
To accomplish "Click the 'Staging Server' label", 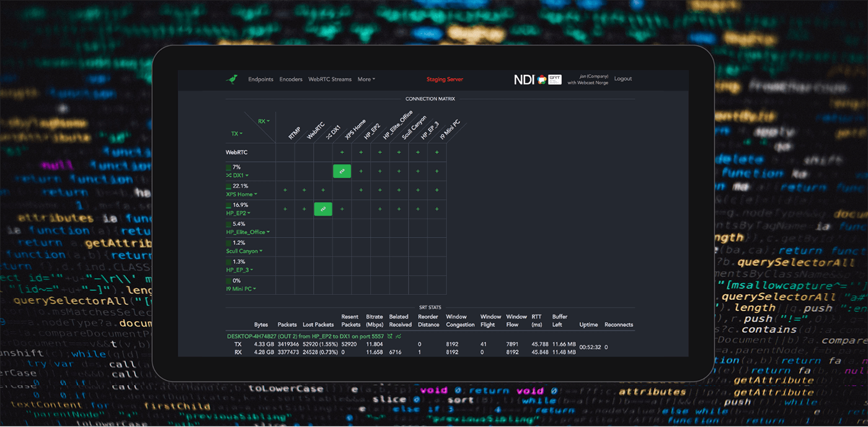I will pos(445,79).
